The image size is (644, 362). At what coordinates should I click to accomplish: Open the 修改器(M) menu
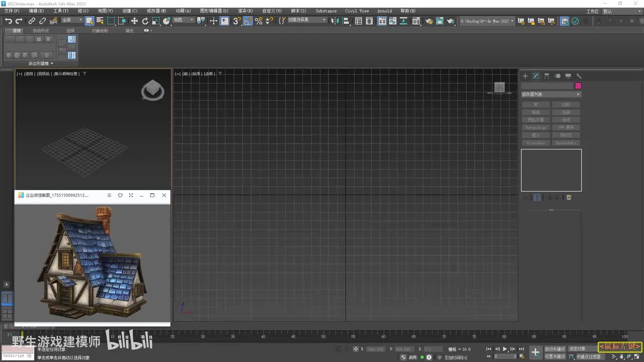[156, 11]
